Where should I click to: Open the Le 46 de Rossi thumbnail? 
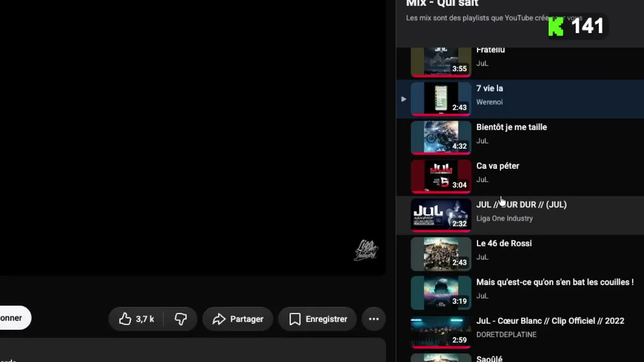[x=441, y=254]
